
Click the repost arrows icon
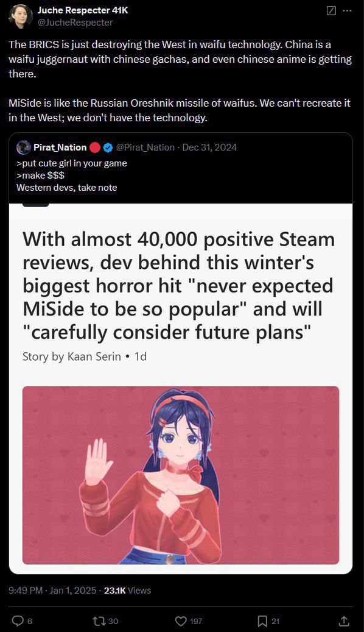pyautogui.click(x=99, y=620)
